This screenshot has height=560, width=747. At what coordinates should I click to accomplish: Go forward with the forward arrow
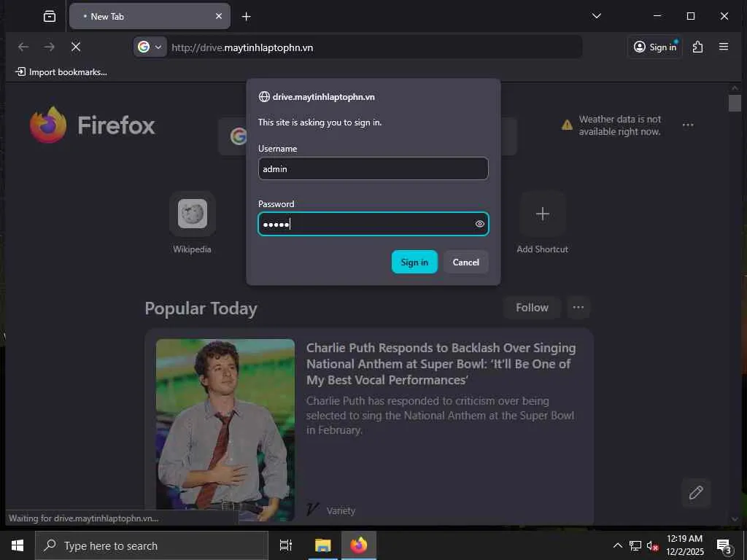[49, 47]
